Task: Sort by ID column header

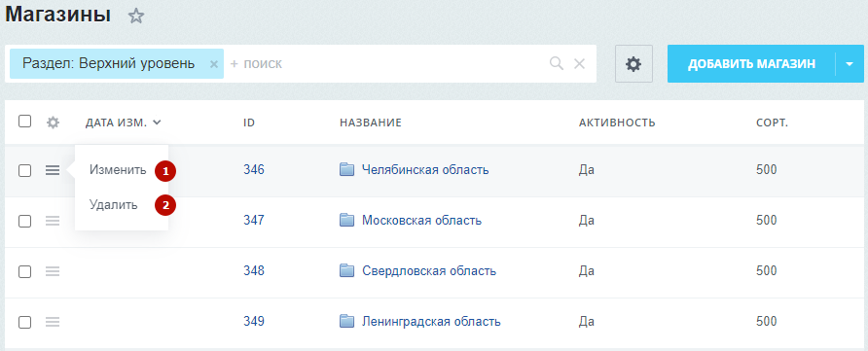Action: tap(248, 123)
